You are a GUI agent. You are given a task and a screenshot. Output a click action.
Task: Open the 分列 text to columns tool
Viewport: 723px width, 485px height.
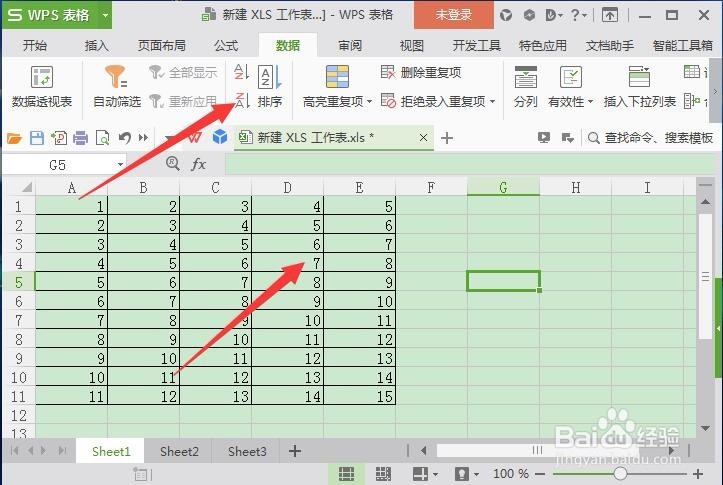[x=526, y=87]
